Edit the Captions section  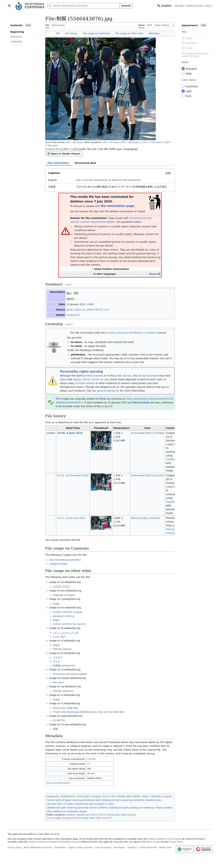click(168, 173)
